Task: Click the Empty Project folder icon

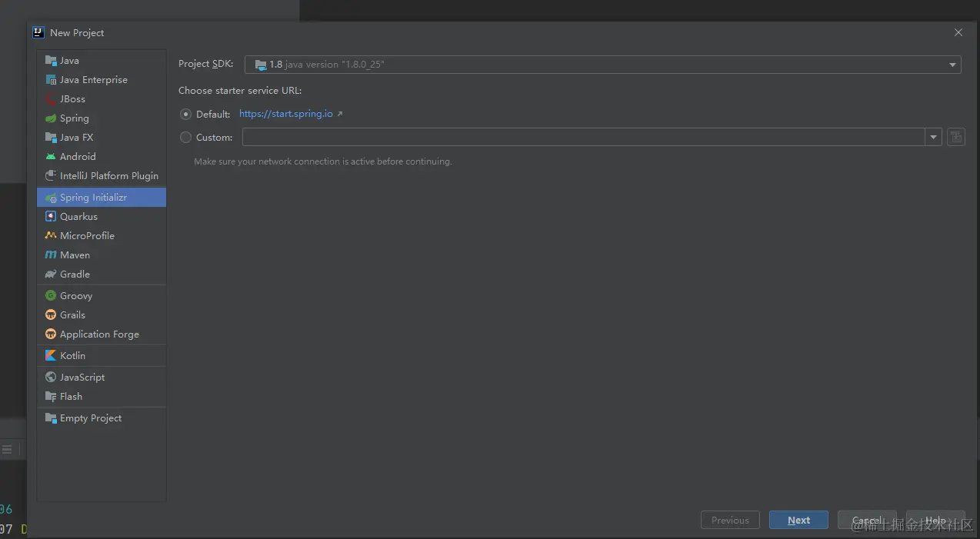Action: pyautogui.click(x=51, y=418)
